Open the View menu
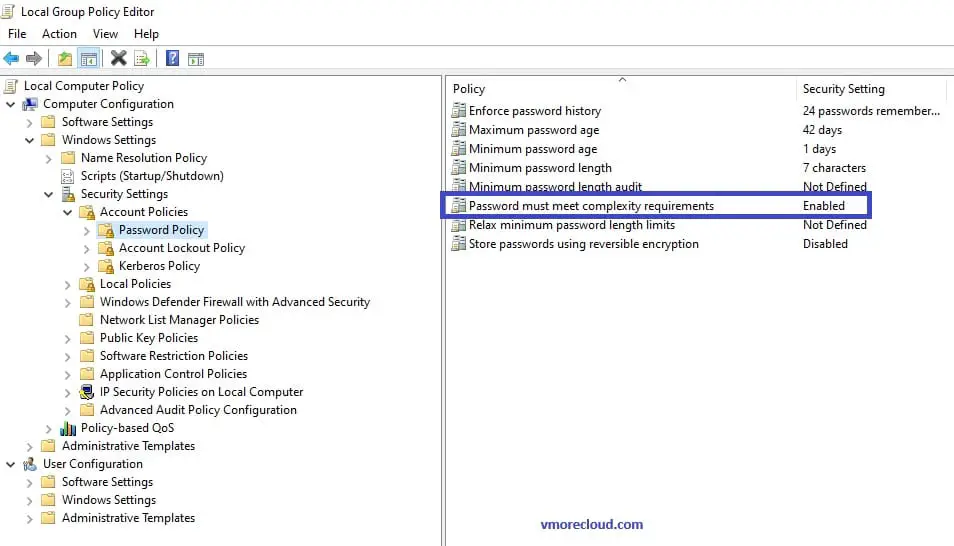 point(105,34)
